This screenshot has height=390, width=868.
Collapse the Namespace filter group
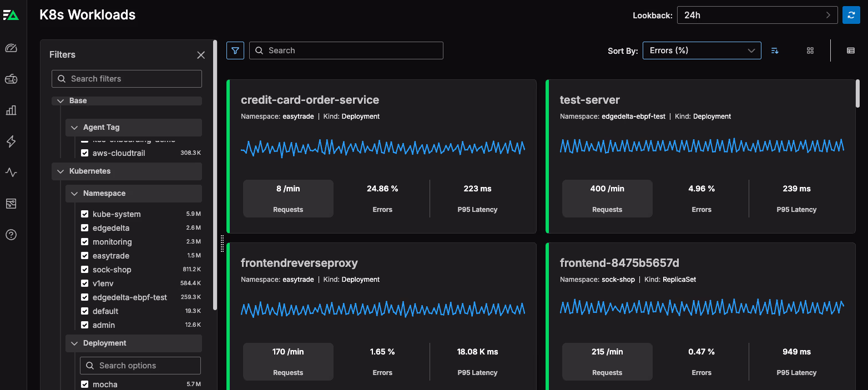(74, 194)
